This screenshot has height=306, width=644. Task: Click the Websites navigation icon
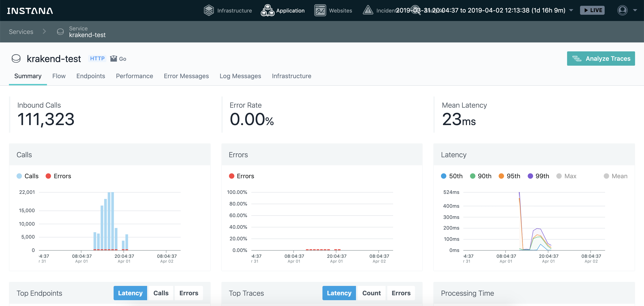(320, 10)
